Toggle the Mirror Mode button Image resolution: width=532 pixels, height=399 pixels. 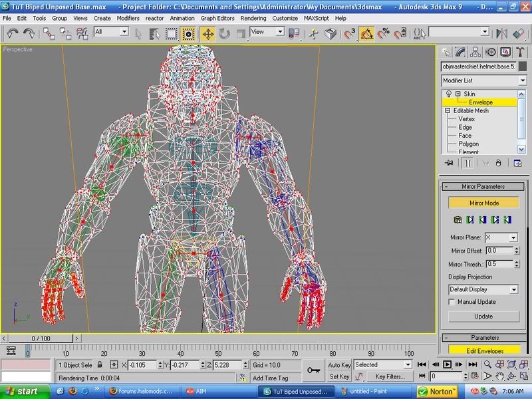(x=484, y=203)
